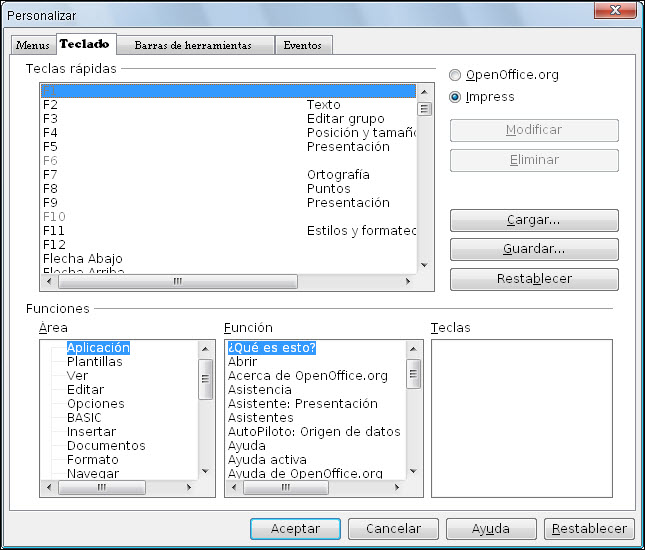Select Ayuda activa function
Viewport: 645px width, 550px height.
(267, 460)
